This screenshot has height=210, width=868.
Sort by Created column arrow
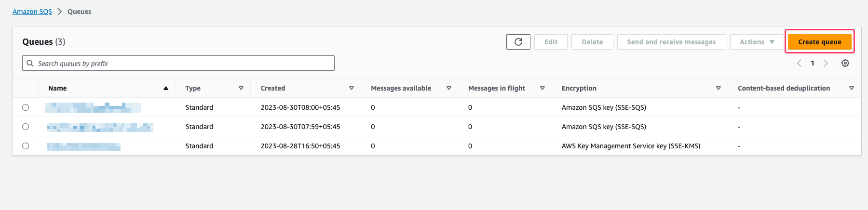click(x=352, y=88)
